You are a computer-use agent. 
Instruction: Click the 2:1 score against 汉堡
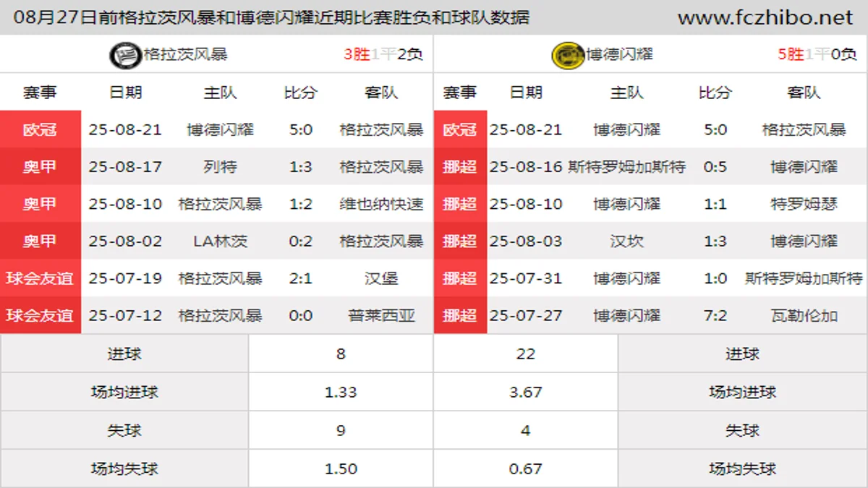point(300,278)
